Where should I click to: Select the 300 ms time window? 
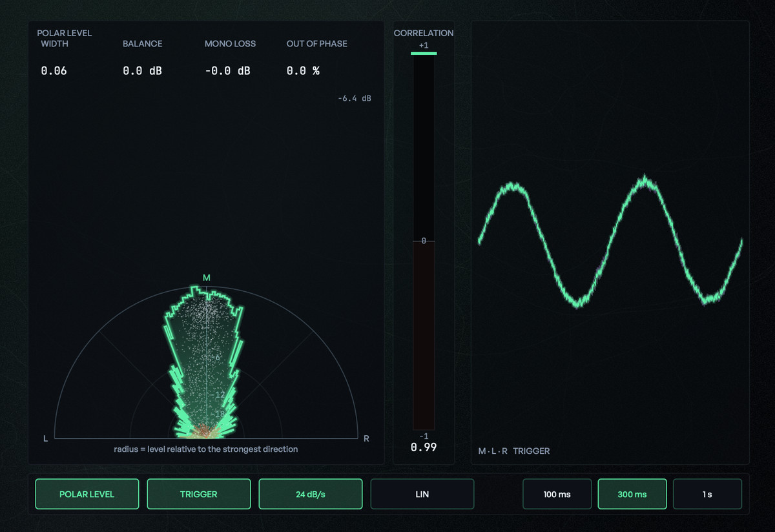click(632, 494)
